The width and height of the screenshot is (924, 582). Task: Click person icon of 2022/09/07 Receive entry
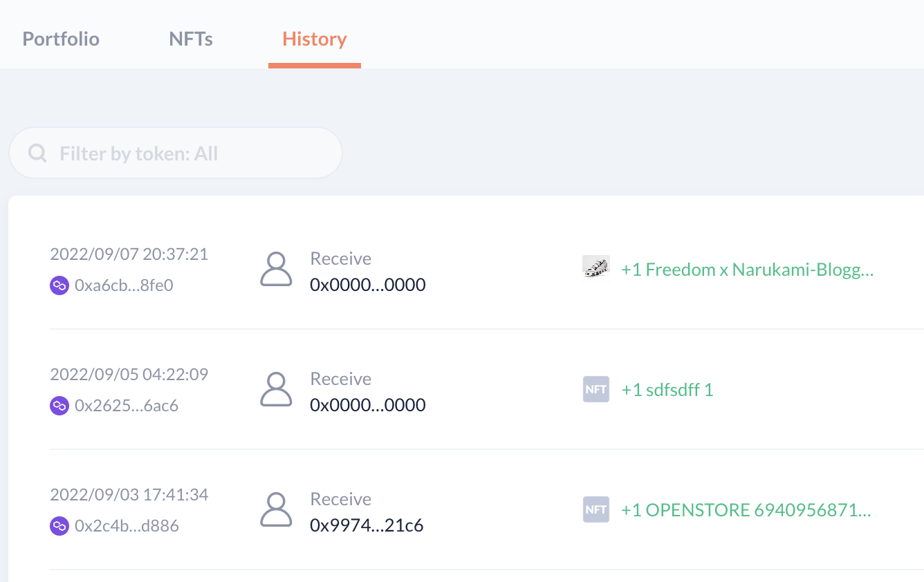coord(276,270)
